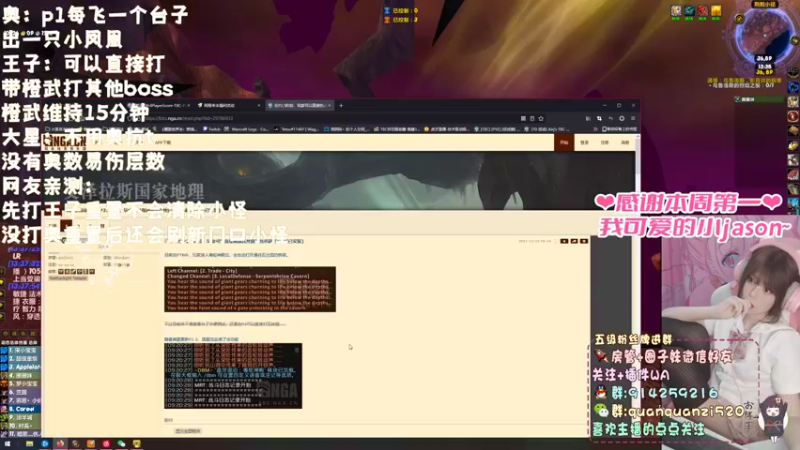
Task: Open File Explorer from the taskbar
Action: (x=30, y=444)
